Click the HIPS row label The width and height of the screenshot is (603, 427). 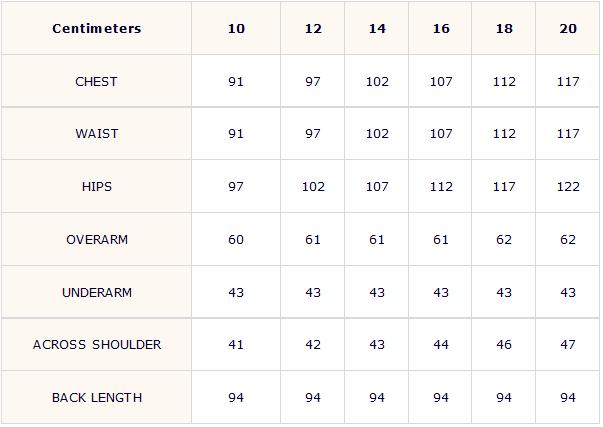97,187
